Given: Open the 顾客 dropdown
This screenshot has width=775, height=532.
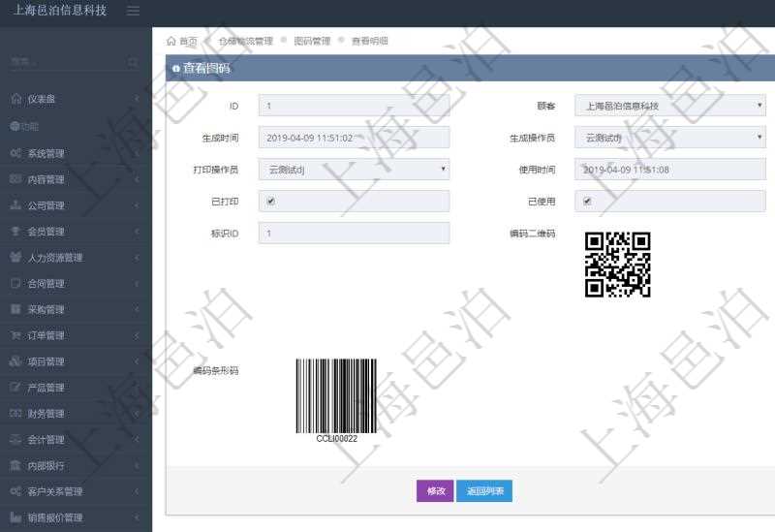Looking at the screenshot, I should (669, 106).
